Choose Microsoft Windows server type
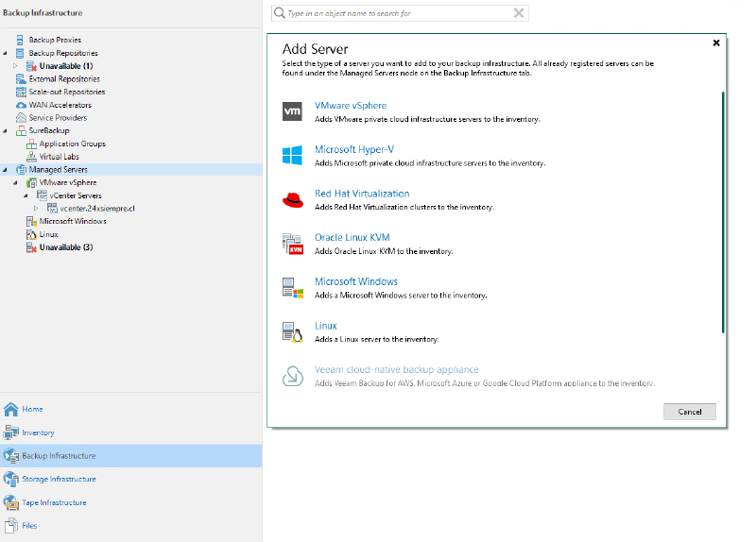Screen dimensions: 756x542 (x=356, y=281)
